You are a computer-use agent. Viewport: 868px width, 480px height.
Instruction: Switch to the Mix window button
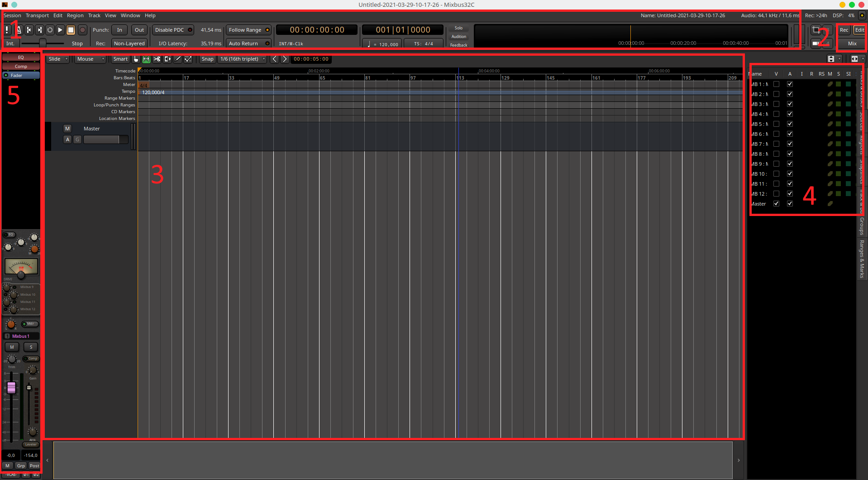pos(852,43)
